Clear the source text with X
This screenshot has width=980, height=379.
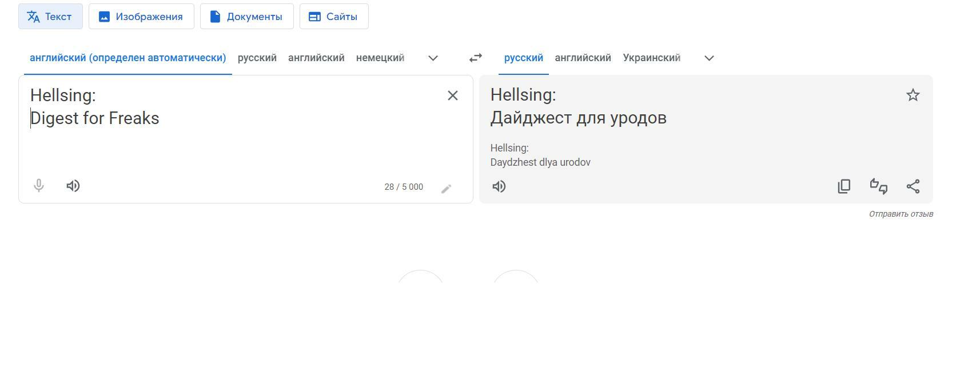pos(452,95)
